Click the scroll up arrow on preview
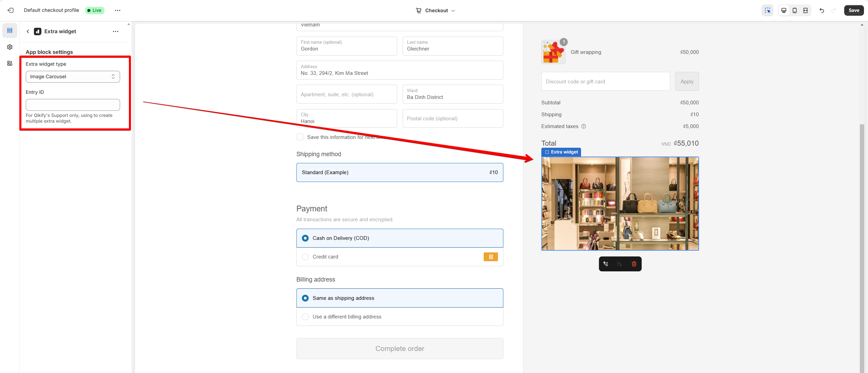868x373 pixels. (x=862, y=25)
